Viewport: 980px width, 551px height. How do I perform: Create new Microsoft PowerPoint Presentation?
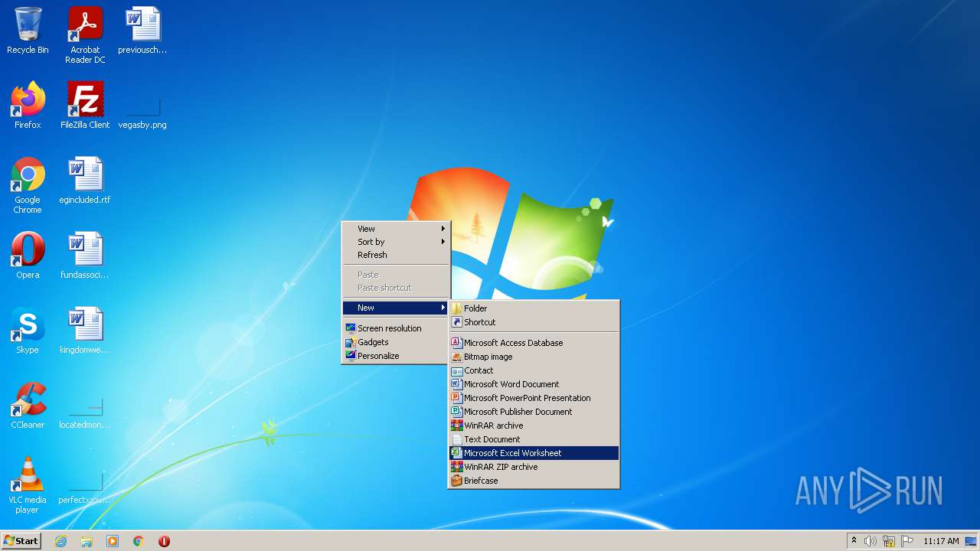pos(534,398)
